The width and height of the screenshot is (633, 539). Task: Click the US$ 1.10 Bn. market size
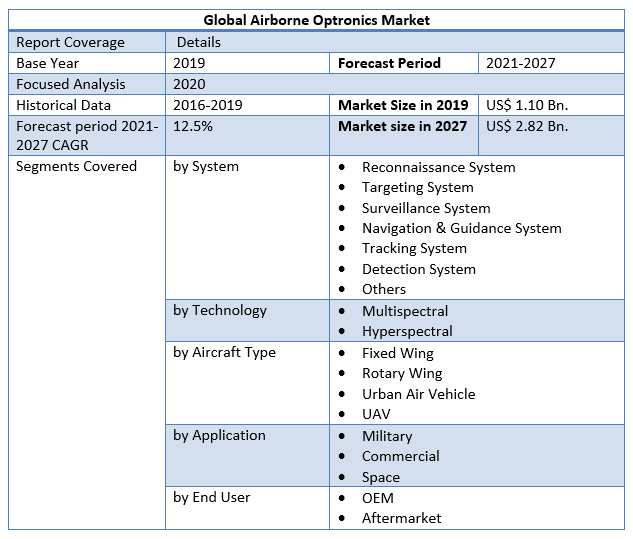pos(526,105)
